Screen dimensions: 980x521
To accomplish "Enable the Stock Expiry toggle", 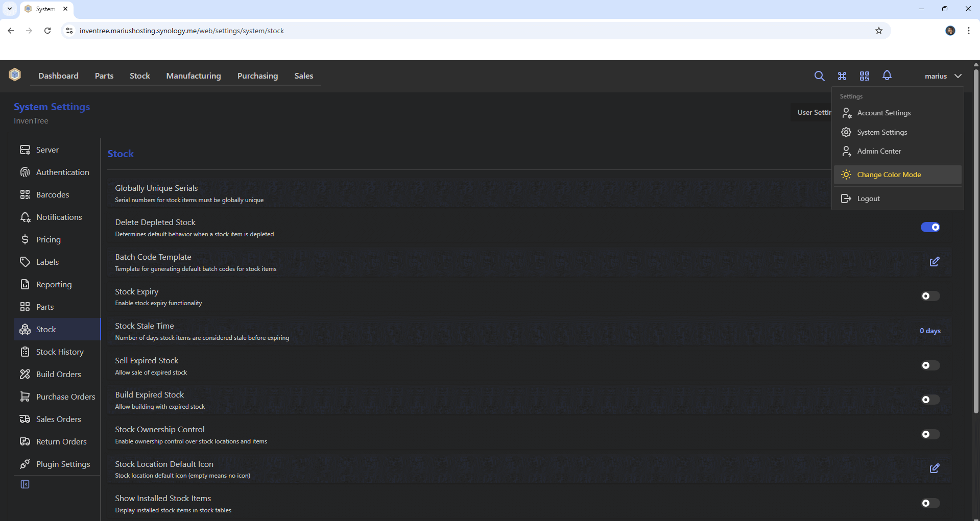I will [x=930, y=296].
